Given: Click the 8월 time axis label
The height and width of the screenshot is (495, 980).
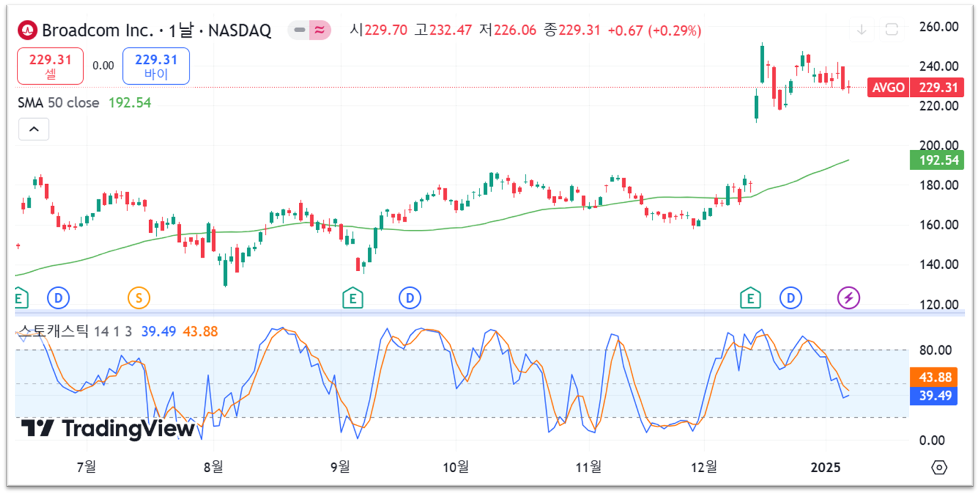Looking at the screenshot, I should (x=213, y=467).
